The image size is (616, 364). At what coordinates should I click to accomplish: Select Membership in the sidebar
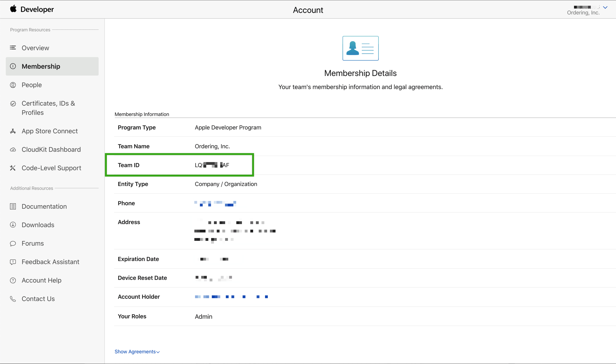point(41,66)
